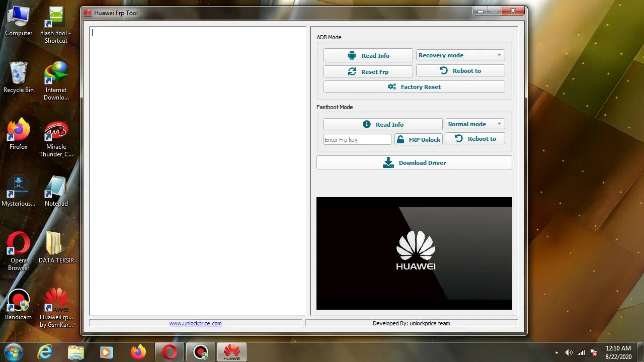Click the Download Driver button
This screenshot has height=362, width=644.
pos(414,162)
